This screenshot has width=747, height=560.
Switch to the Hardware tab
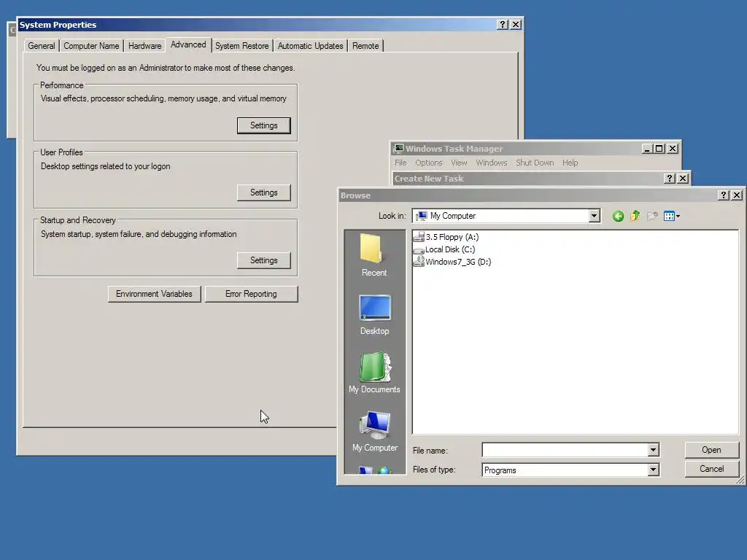pos(145,46)
